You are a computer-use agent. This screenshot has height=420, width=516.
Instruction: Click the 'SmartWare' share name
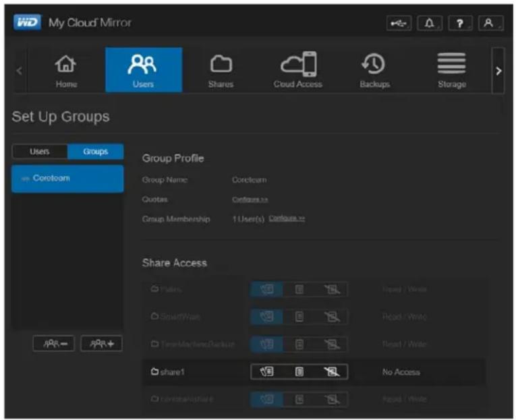click(180, 317)
